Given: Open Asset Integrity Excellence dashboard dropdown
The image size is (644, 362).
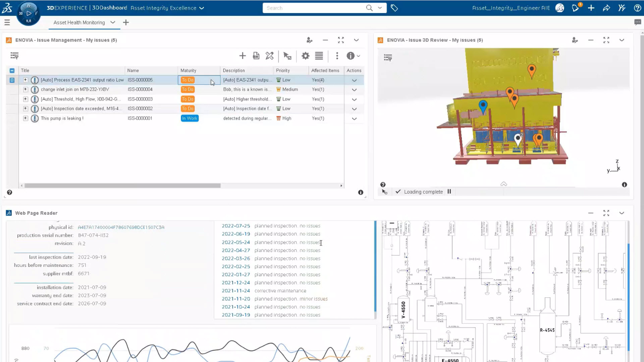Looking at the screenshot, I should 202,8.
